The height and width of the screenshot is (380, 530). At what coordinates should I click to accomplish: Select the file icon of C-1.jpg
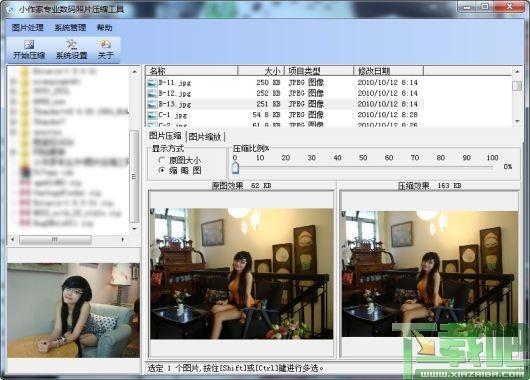click(x=152, y=115)
